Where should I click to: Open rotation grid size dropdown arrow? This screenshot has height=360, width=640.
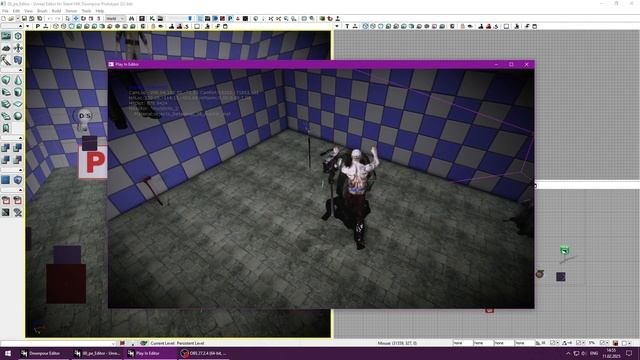click(x=584, y=343)
